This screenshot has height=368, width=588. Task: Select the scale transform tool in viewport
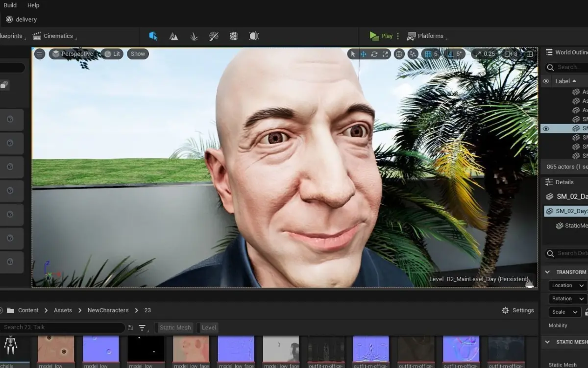pyautogui.click(x=386, y=54)
